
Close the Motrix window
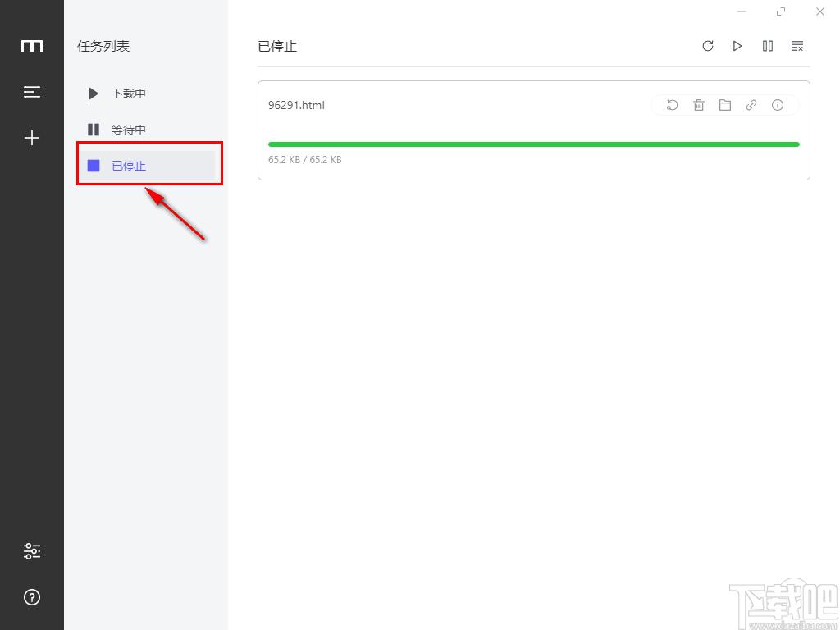(x=820, y=11)
